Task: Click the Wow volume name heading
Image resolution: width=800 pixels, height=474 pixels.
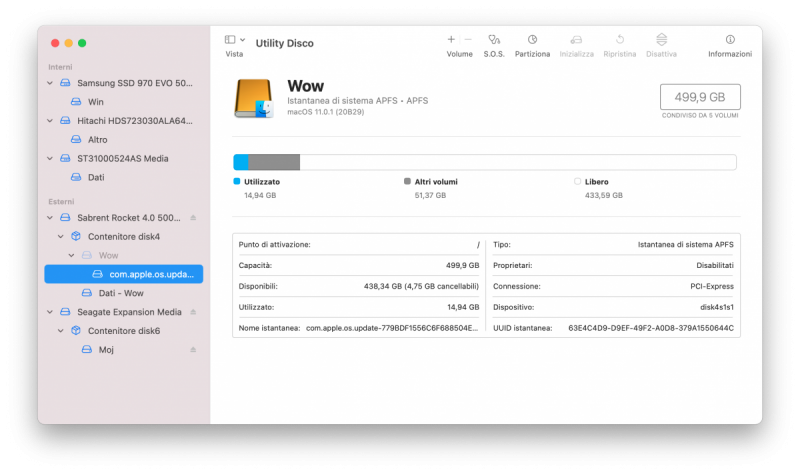Action: click(306, 86)
